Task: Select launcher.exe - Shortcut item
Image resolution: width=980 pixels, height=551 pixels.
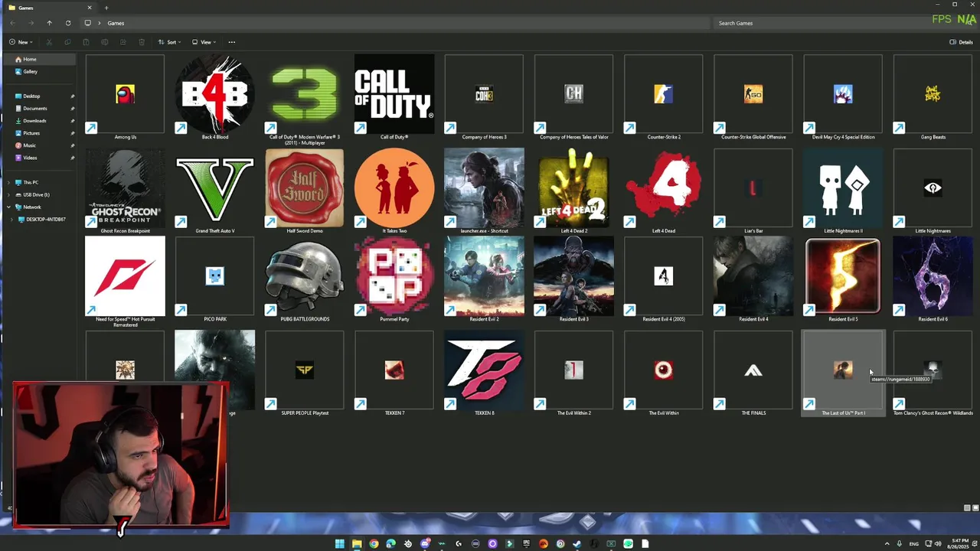Action: coord(484,191)
